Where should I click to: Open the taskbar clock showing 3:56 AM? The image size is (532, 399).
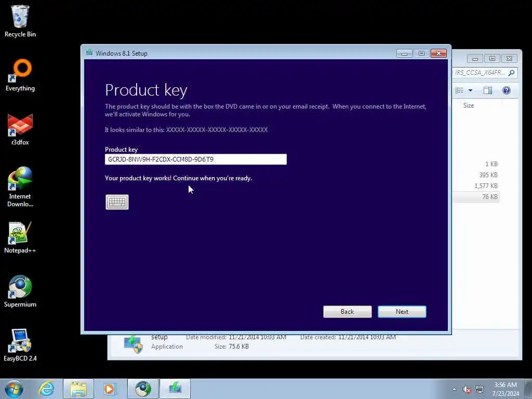click(x=506, y=389)
